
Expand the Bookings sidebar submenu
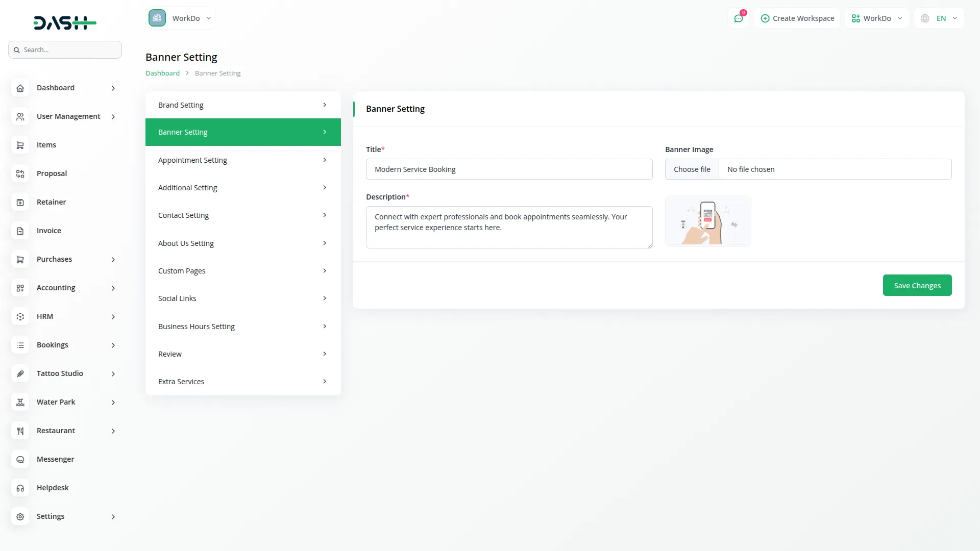(113, 345)
